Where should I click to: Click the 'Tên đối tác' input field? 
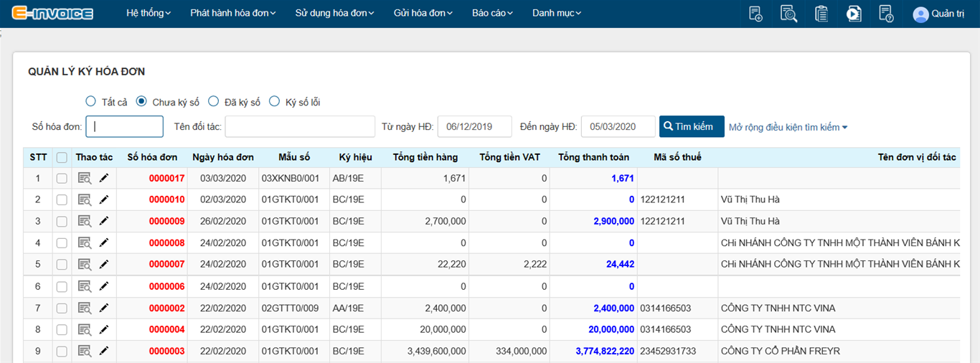(300, 126)
